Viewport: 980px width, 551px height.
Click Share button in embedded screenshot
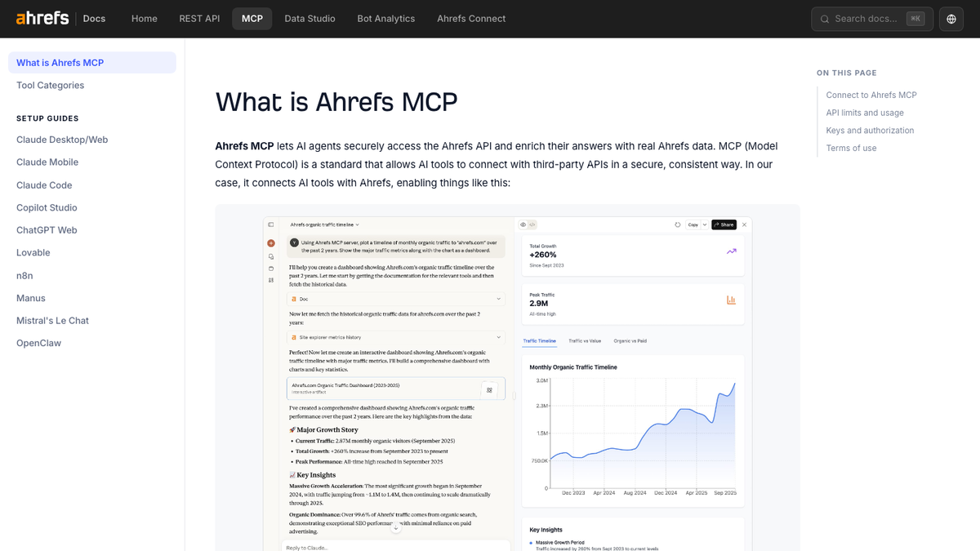pyautogui.click(x=724, y=224)
